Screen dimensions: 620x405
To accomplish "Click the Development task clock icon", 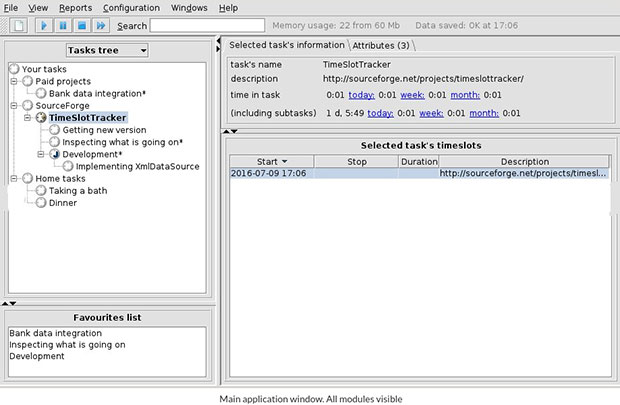I will click(x=55, y=154).
